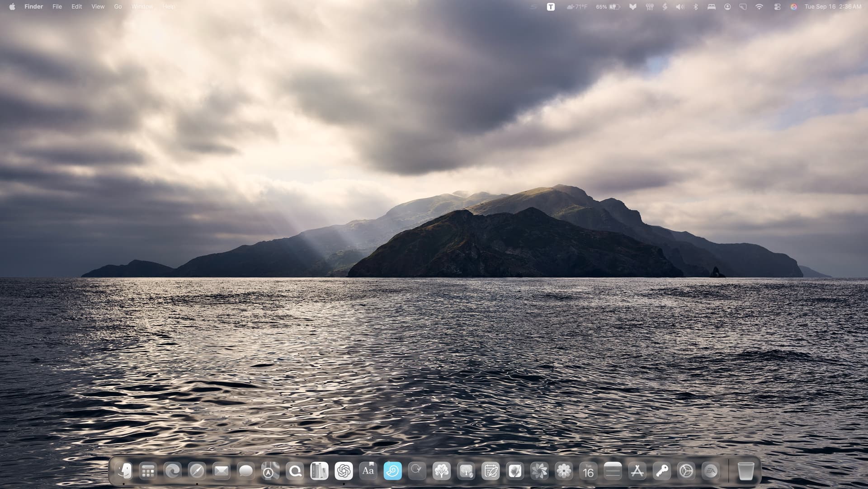Open the File menu
Image resolution: width=868 pixels, height=489 pixels.
[x=57, y=7]
